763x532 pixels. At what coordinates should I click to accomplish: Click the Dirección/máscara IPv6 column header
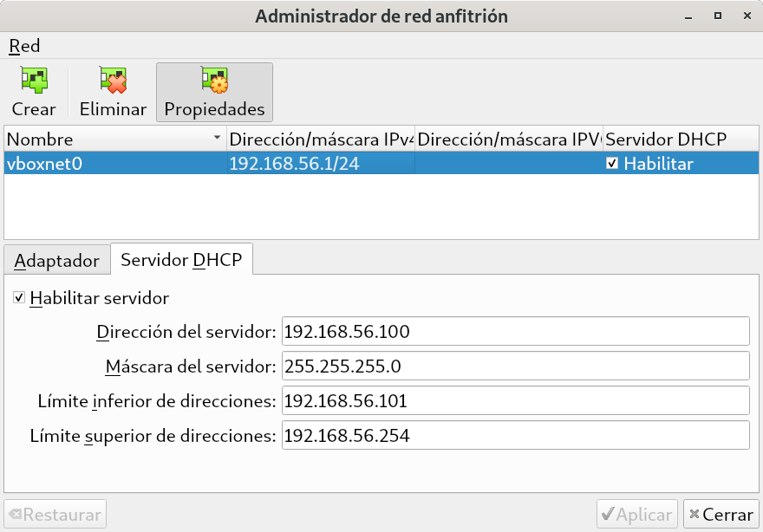click(508, 139)
